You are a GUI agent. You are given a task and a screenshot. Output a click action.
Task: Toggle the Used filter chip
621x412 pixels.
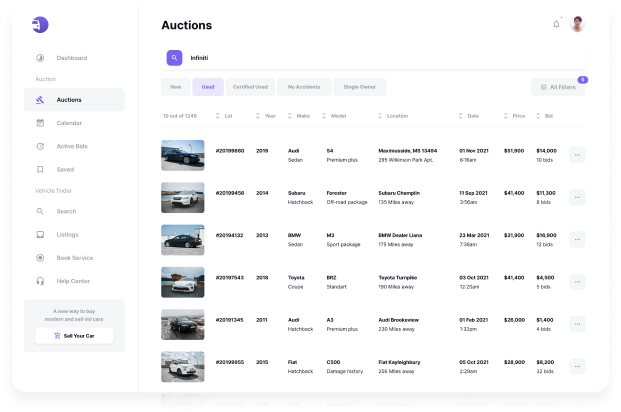point(208,87)
